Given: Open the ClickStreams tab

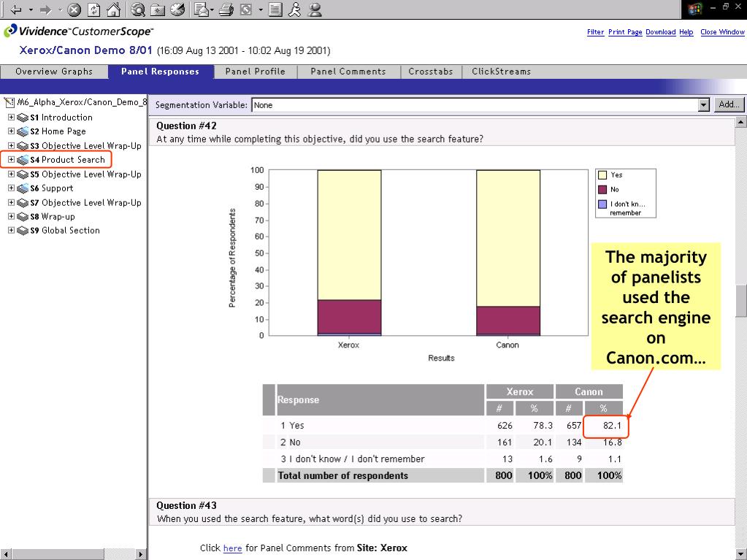Looking at the screenshot, I should (501, 72).
